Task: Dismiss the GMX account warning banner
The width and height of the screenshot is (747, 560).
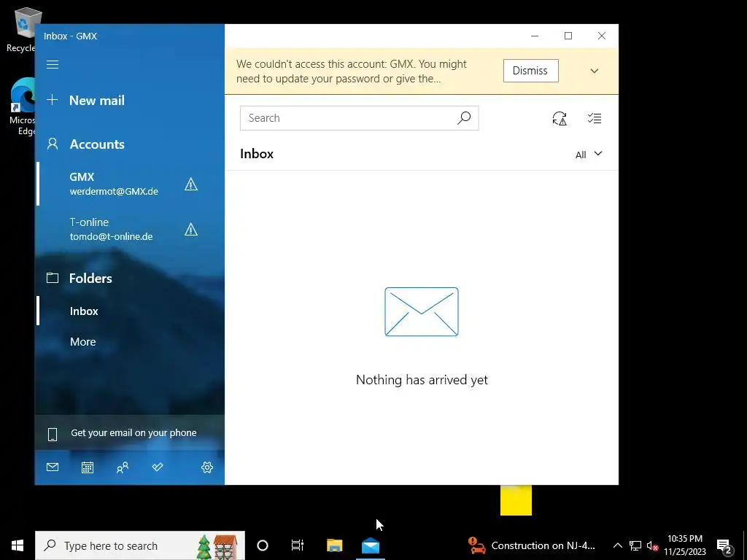Action: [531, 71]
